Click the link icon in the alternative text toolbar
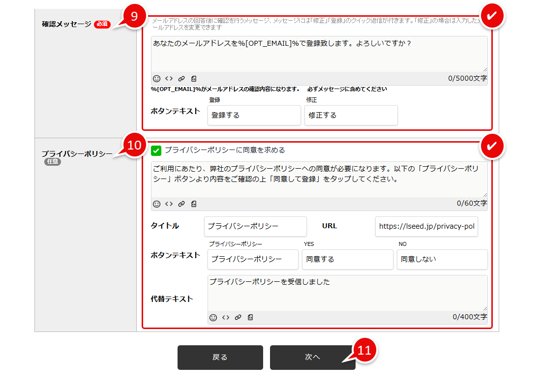Image resolution: width=541 pixels, height=392 pixels. click(x=238, y=317)
